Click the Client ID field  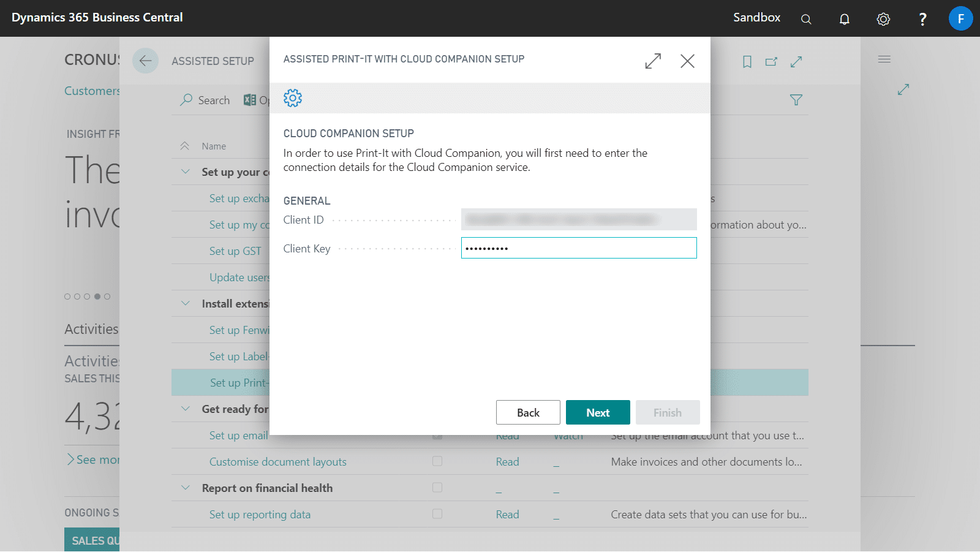pos(579,219)
